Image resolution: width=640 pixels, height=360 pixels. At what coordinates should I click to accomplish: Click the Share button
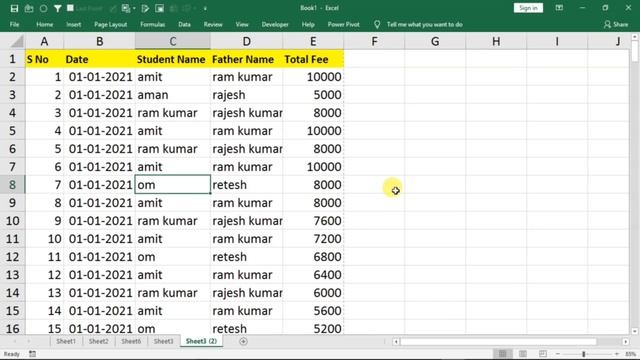[x=616, y=24]
